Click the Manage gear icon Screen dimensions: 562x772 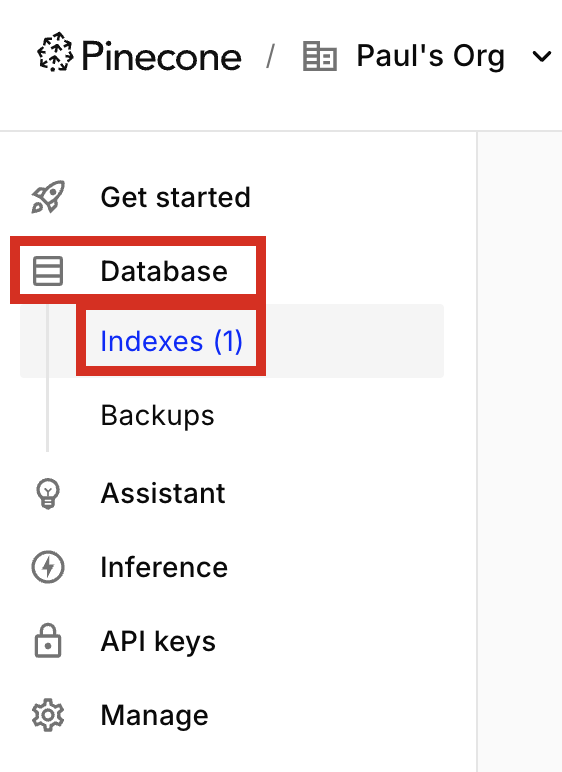click(48, 715)
